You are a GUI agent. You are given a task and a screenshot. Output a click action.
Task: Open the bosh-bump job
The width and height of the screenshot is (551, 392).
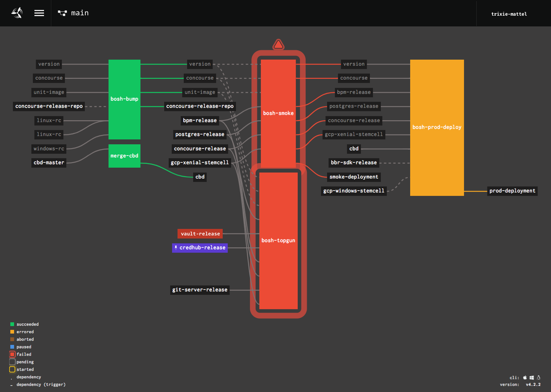(124, 99)
